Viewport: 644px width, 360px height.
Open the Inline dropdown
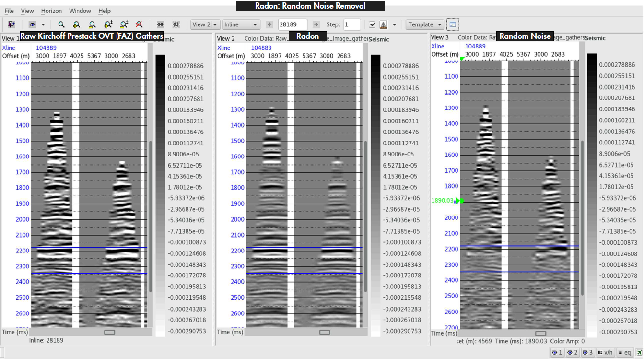(x=241, y=24)
